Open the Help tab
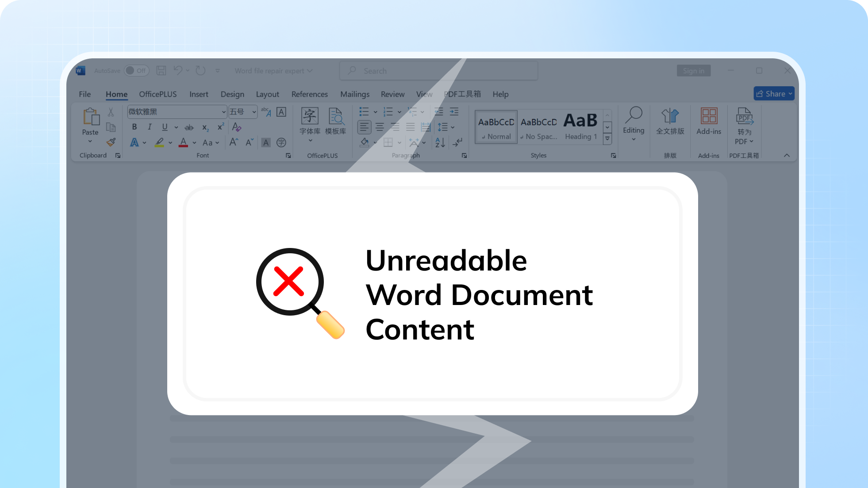The height and width of the screenshot is (488, 868). (500, 94)
